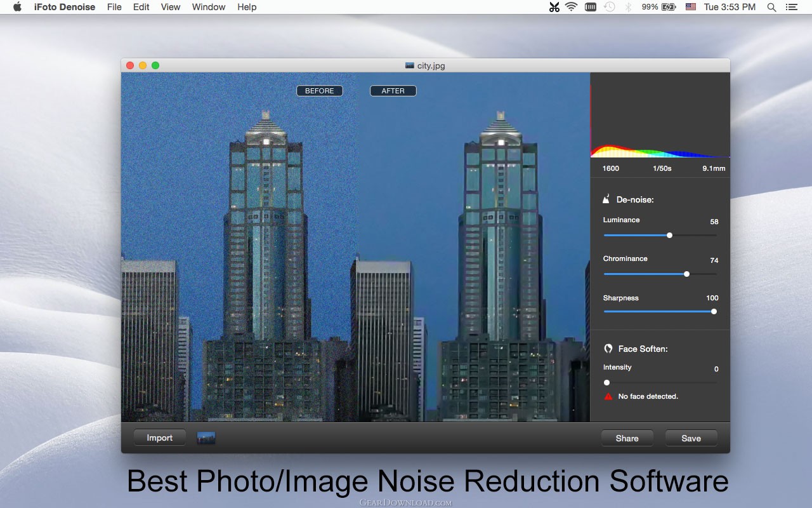Click the city.jpg file icon in the title bar

pyautogui.click(x=410, y=65)
